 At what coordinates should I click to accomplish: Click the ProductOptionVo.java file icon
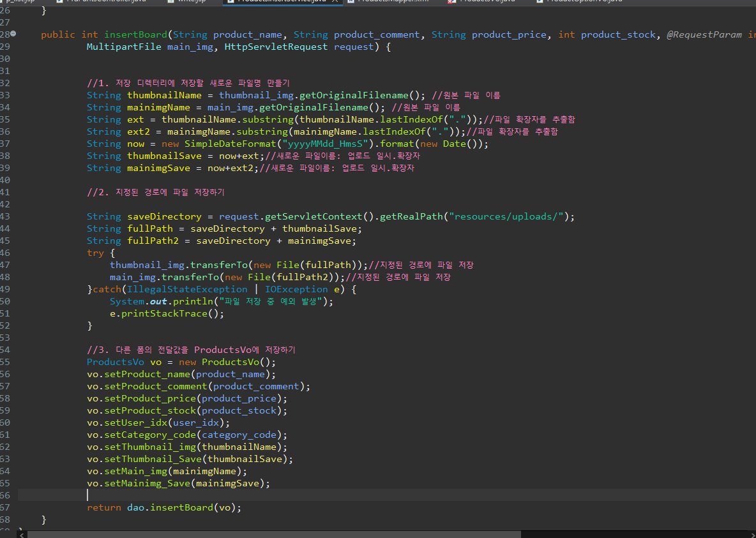(x=540, y=1)
